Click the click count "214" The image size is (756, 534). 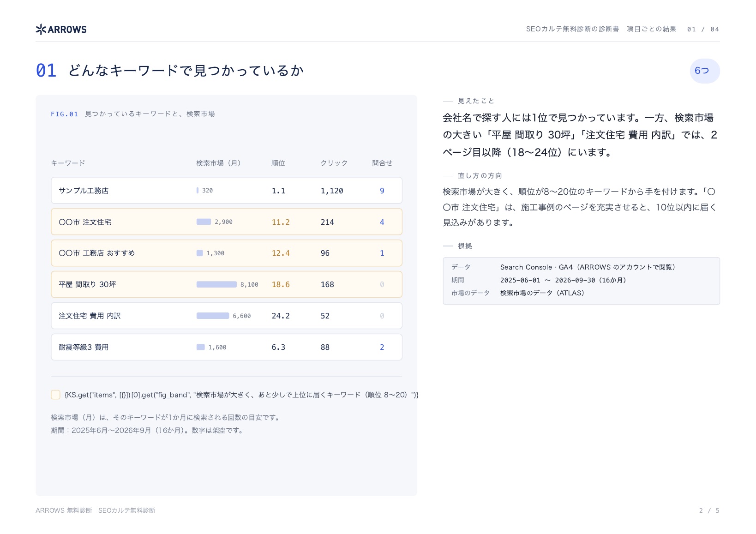click(x=327, y=222)
